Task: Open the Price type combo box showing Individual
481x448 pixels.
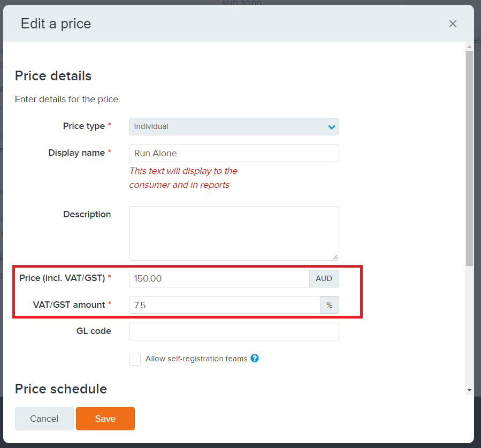Action: tap(233, 127)
